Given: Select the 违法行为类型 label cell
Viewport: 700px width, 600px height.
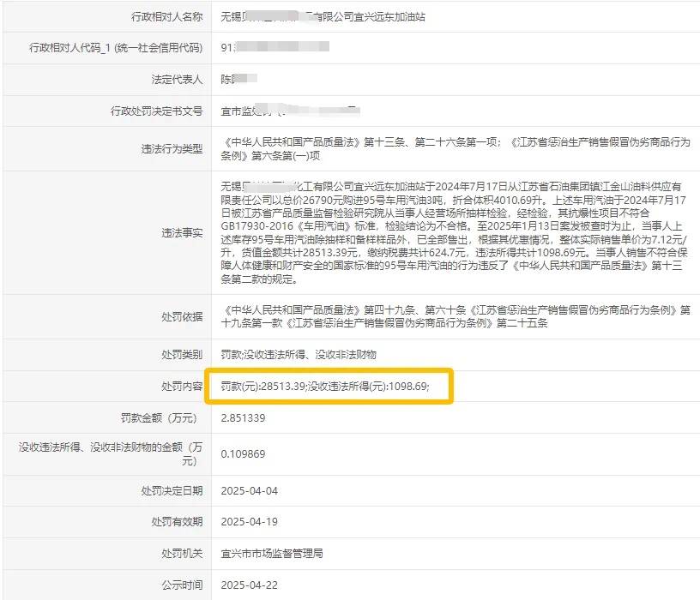Looking at the screenshot, I should pyautogui.click(x=172, y=149).
